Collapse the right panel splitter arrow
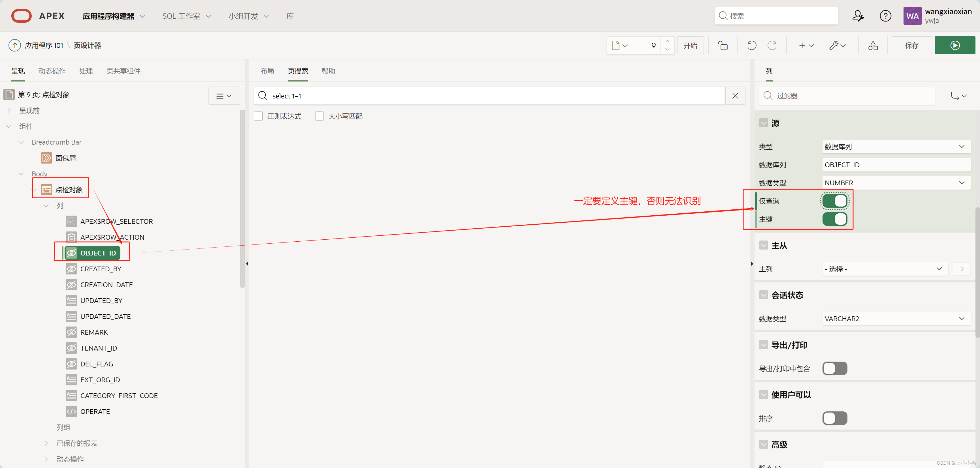Screen dimensions: 980x468 [x=752, y=263]
